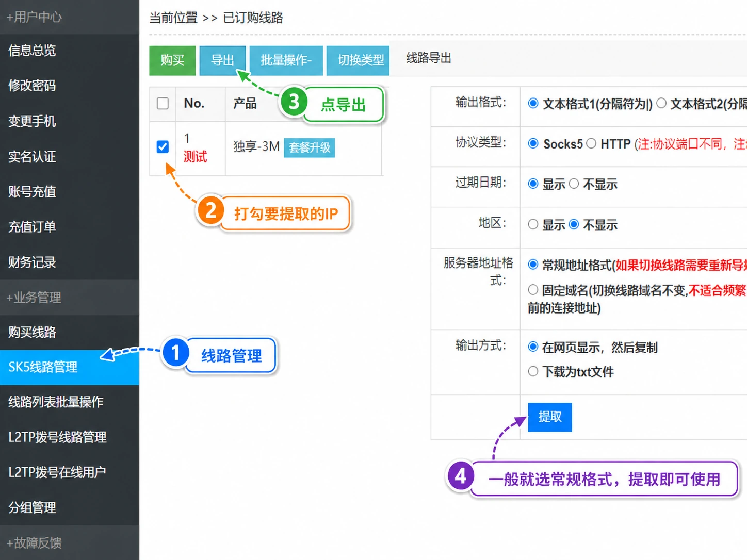Open 线路列表批量操作 in sidebar
747x560 pixels.
tap(69, 402)
